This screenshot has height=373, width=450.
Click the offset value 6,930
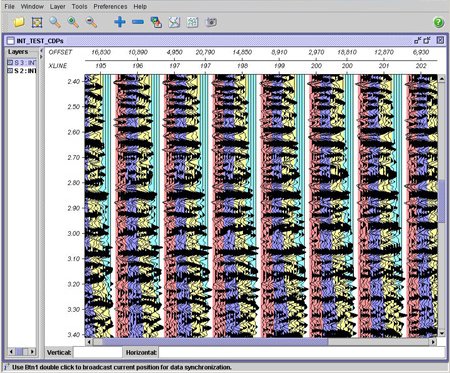coord(421,52)
